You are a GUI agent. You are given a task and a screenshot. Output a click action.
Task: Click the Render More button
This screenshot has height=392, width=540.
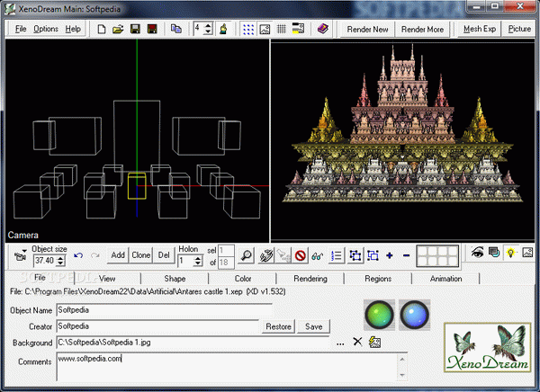coord(422,30)
